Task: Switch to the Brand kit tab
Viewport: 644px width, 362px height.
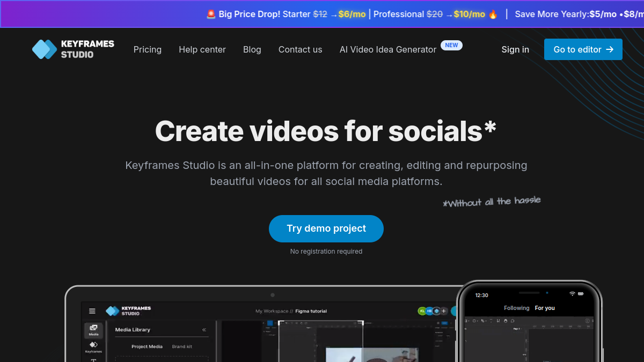Action: tap(182, 346)
